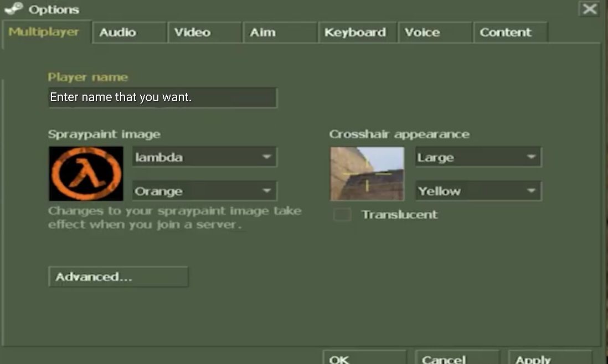Screen dimensions: 608x364
Task: Click the Advanced... button
Action: pos(118,277)
